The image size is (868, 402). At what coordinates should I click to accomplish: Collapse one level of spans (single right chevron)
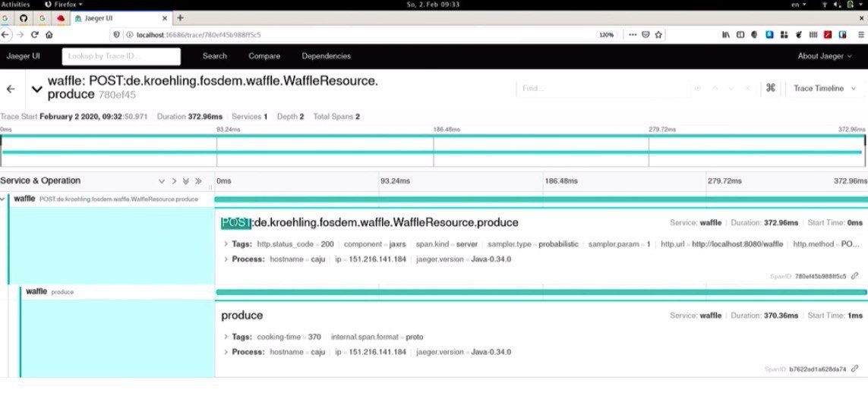174,181
